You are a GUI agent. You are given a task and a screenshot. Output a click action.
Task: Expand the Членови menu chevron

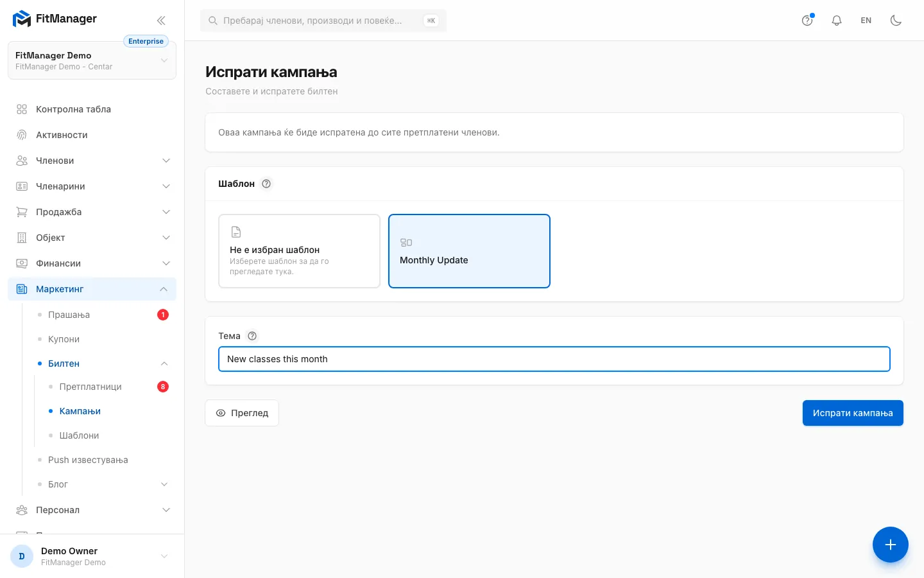(x=166, y=161)
